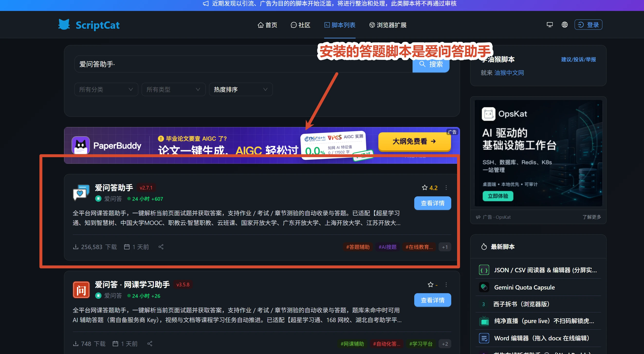Click the 搜索 search button
The width and height of the screenshot is (644, 354).
(431, 64)
